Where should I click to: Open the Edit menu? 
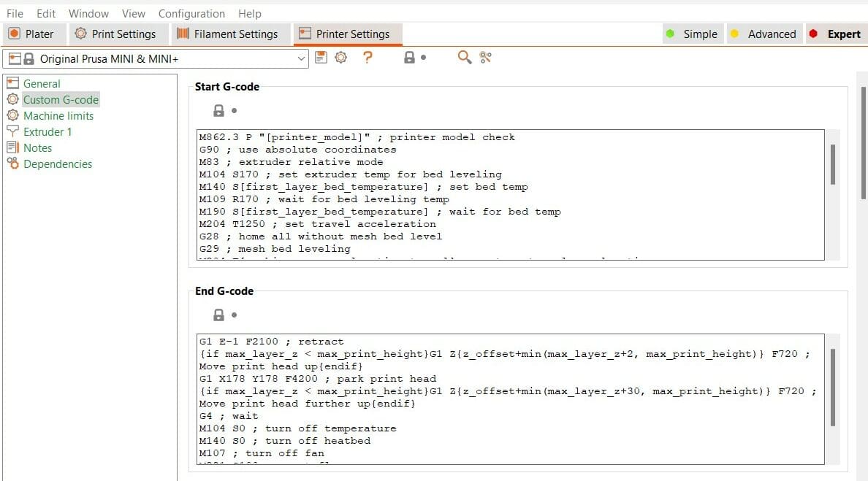(46, 13)
